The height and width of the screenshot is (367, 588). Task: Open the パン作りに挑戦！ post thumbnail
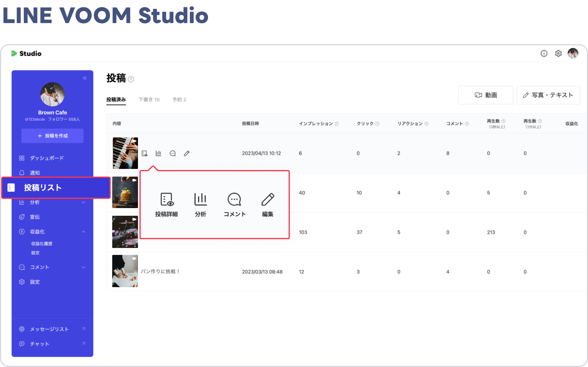tap(125, 271)
